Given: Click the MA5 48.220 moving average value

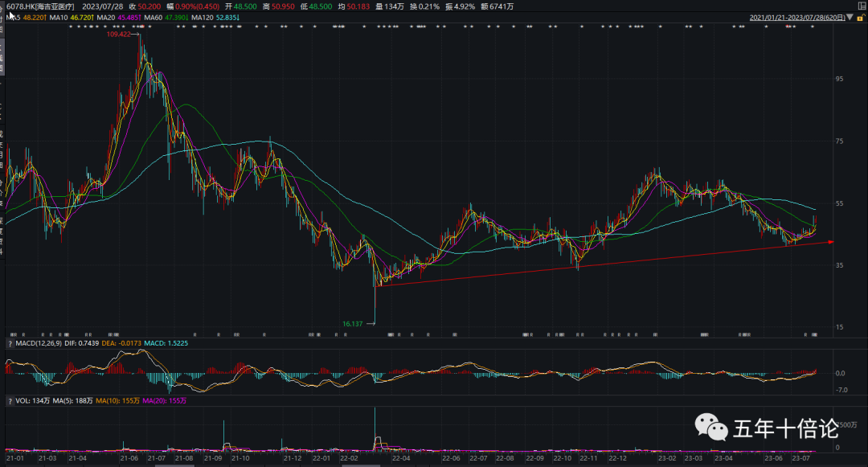Looking at the screenshot, I should tap(35, 18).
